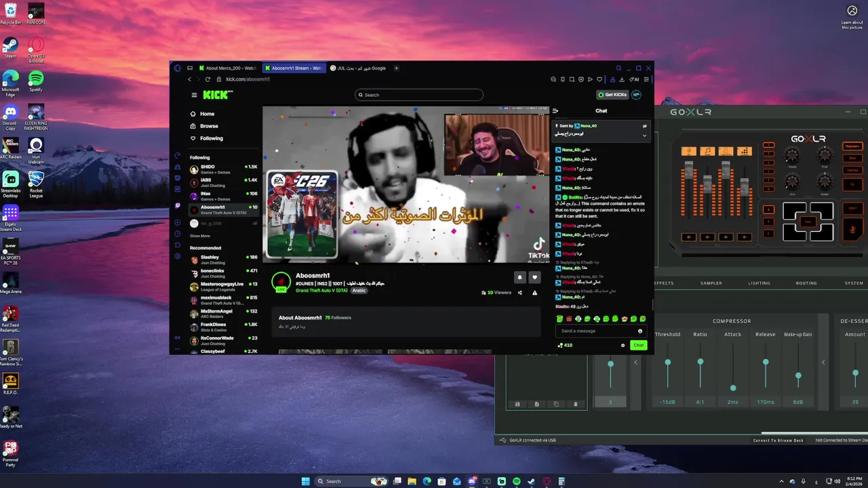Click the notification bell on stream
This screenshot has width=868, height=488.
519,277
